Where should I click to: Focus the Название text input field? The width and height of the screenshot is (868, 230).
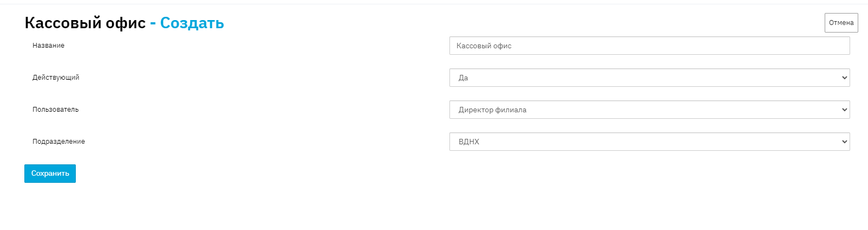(x=649, y=46)
